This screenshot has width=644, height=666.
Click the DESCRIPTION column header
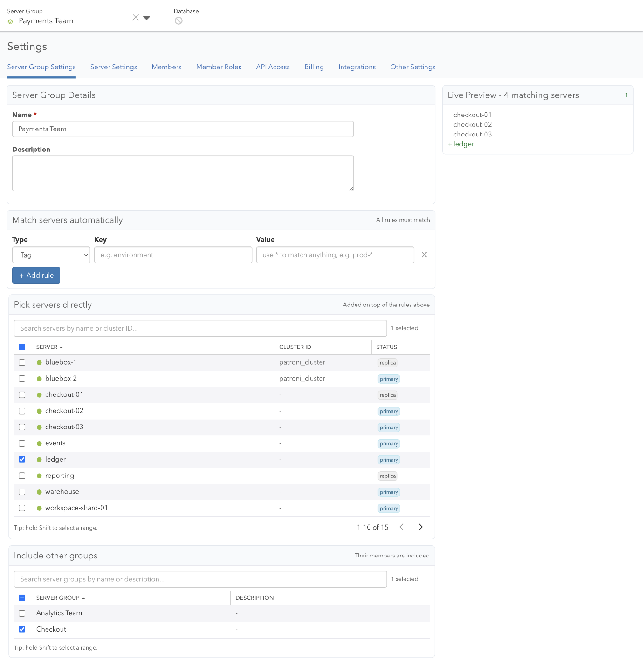pyautogui.click(x=254, y=598)
